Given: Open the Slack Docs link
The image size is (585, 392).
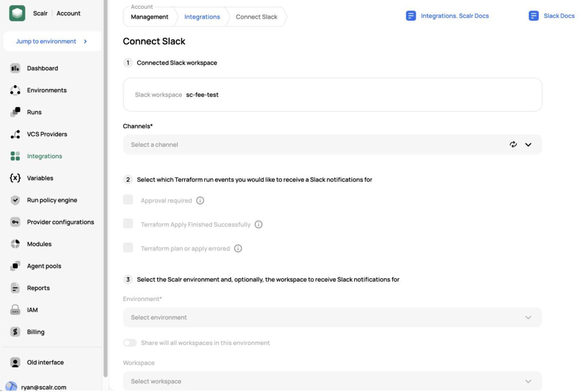Looking at the screenshot, I should 559,16.
